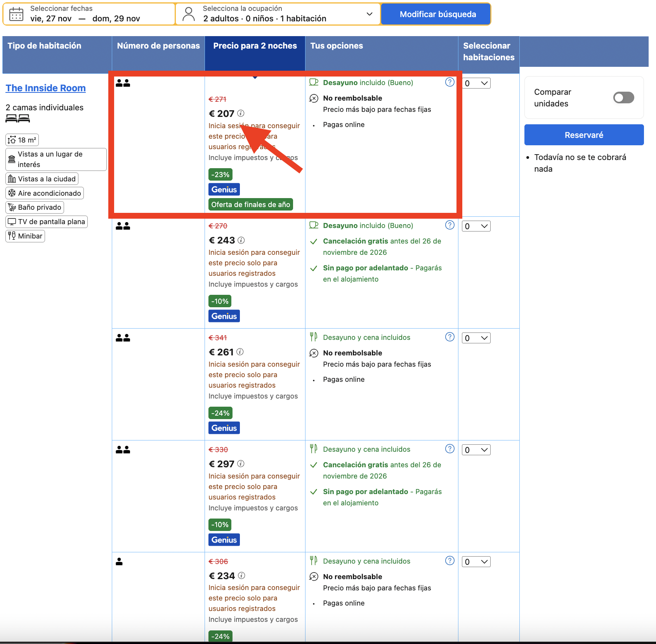Click the Vistas a la ciudad amenity tag

tap(42, 179)
